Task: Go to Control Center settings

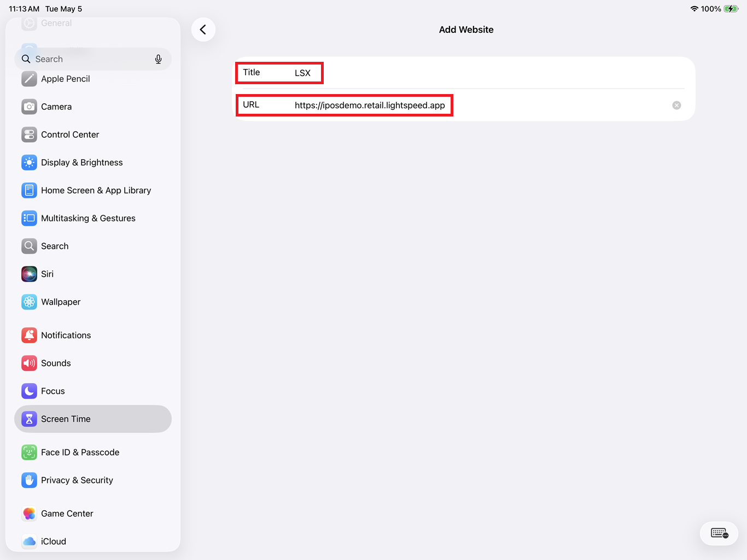Action: 93,135
